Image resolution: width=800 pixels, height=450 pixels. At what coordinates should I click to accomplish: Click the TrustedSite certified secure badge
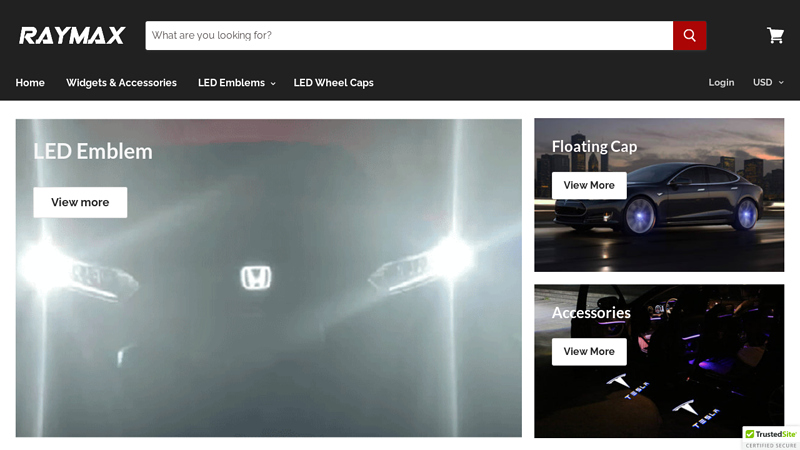[770, 438]
